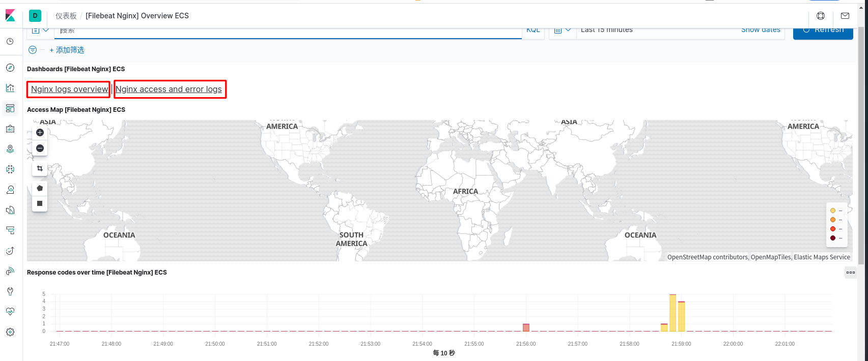The image size is (868, 361).
Task: Open Infrastructure icon in sidebar
Action: click(10, 190)
